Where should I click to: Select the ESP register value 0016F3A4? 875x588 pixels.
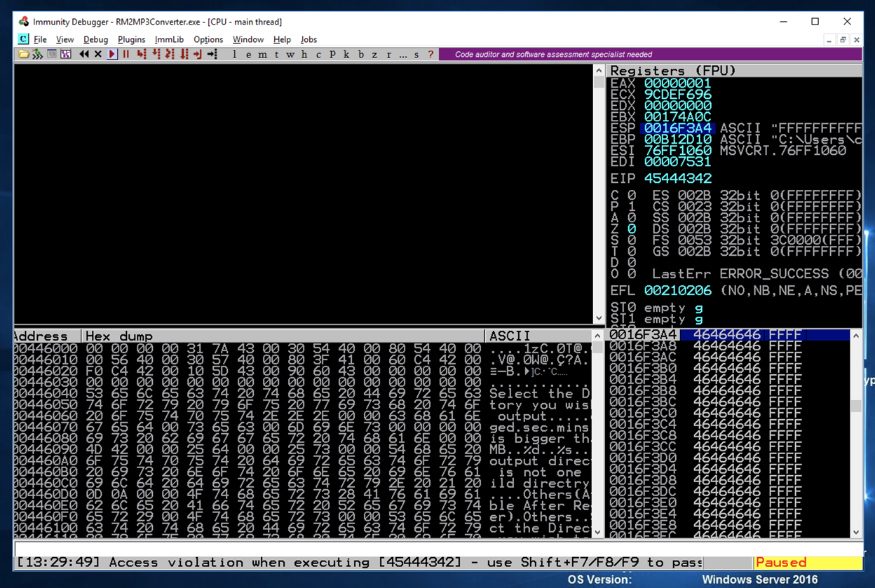pyautogui.click(x=678, y=128)
